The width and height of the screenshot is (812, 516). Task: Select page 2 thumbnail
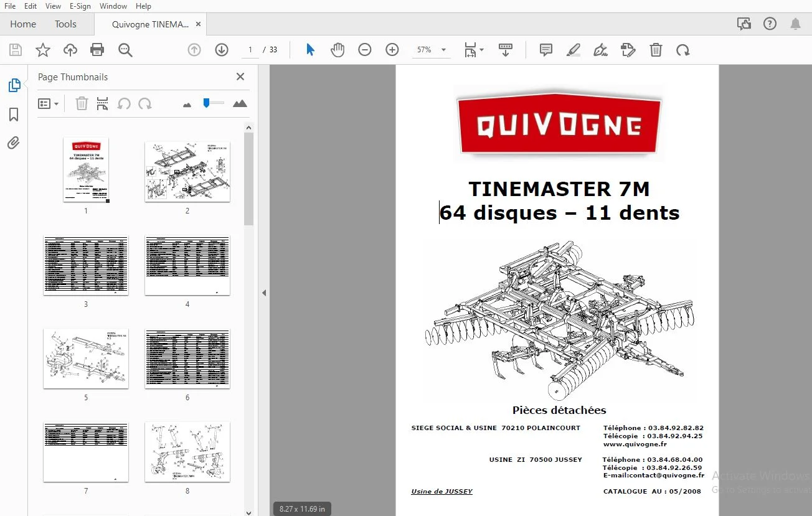click(x=187, y=171)
